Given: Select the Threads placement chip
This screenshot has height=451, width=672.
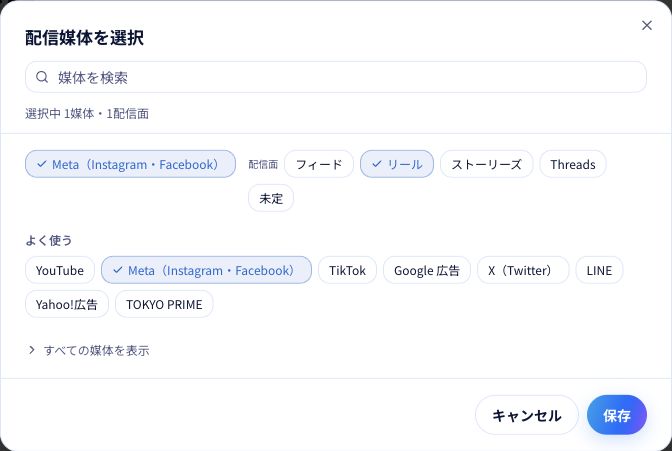Looking at the screenshot, I should pyautogui.click(x=573, y=164).
